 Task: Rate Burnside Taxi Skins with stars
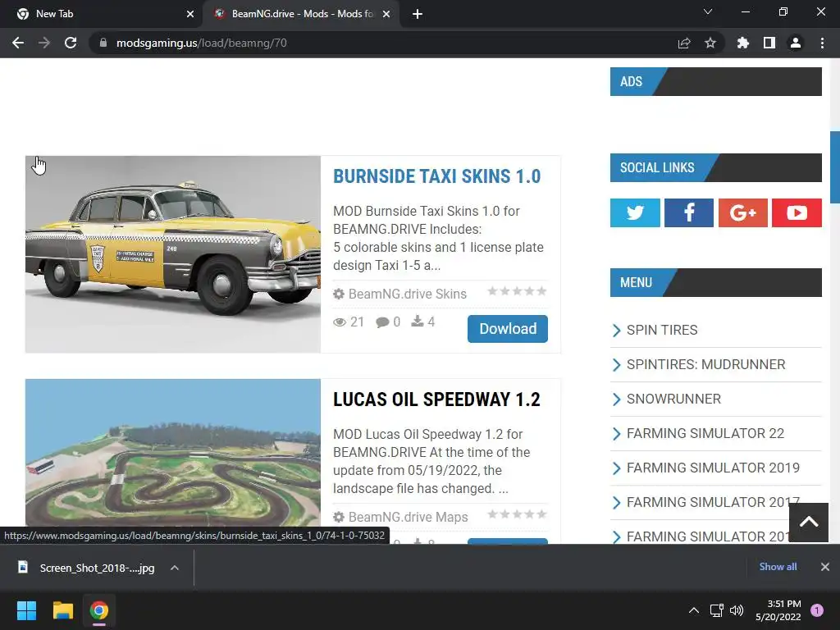tap(517, 291)
